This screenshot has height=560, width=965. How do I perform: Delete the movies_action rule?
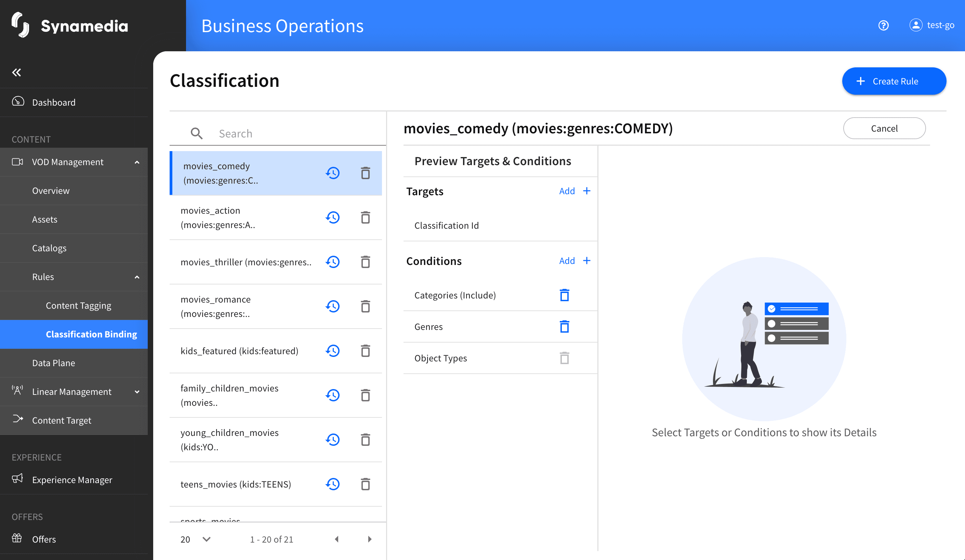point(365,217)
